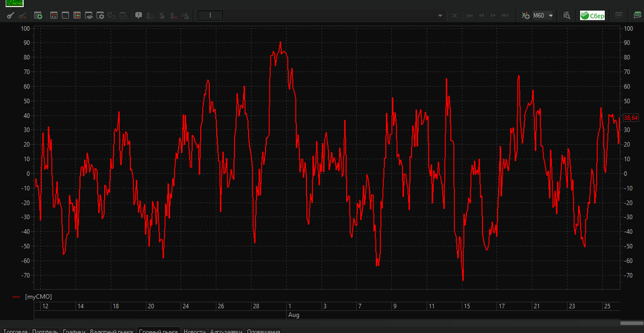Click the red 38,64 current value label
This screenshot has width=644, height=333.
click(x=631, y=118)
